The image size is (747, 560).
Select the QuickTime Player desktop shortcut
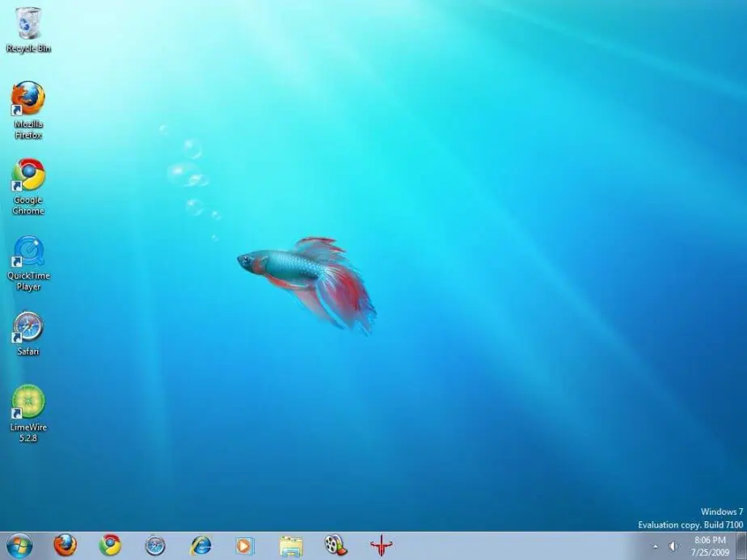click(28, 263)
